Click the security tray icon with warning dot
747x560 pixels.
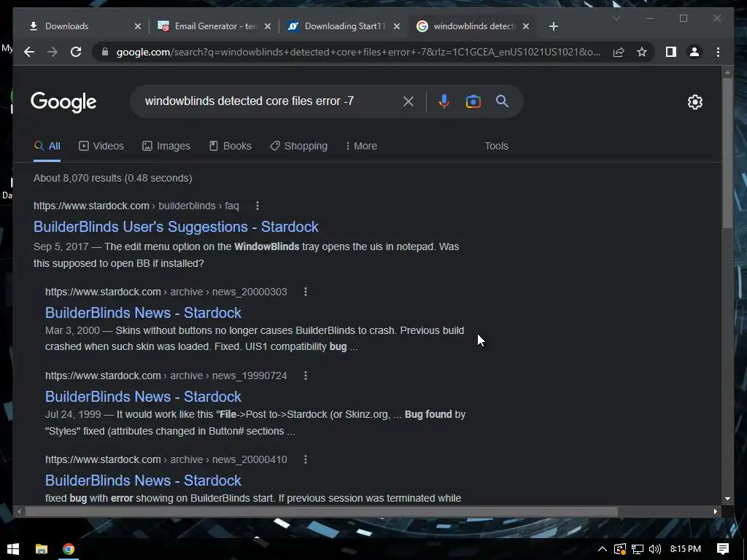[x=620, y=549]
